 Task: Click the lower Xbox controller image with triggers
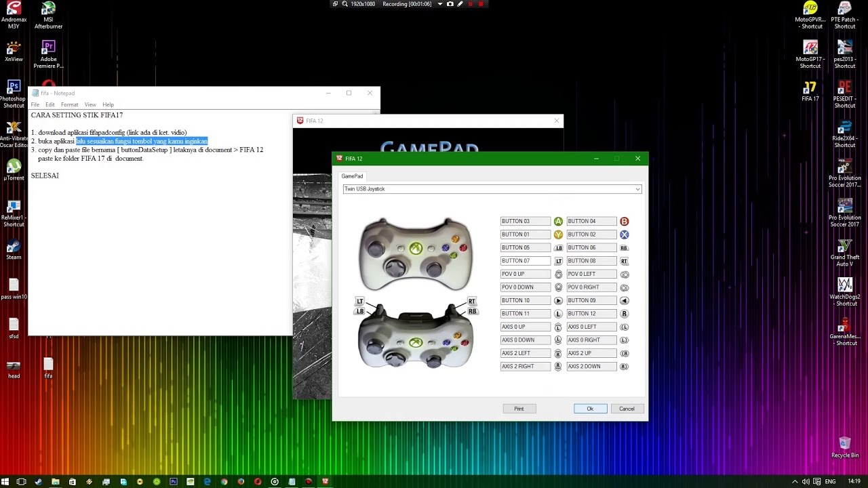coord(416,335)
